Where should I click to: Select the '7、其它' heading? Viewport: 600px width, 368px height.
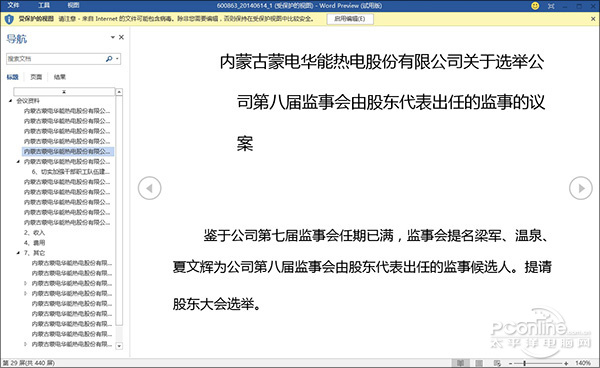click(x=34, y=253)
